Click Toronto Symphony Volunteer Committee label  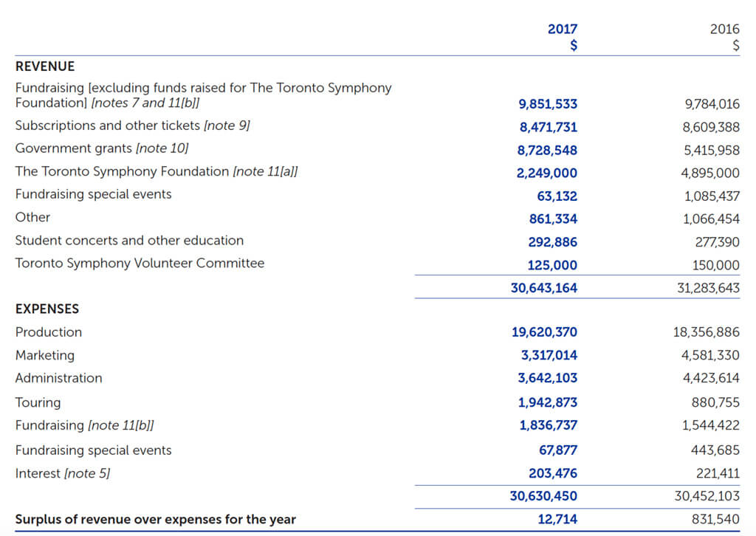[140, 264]
